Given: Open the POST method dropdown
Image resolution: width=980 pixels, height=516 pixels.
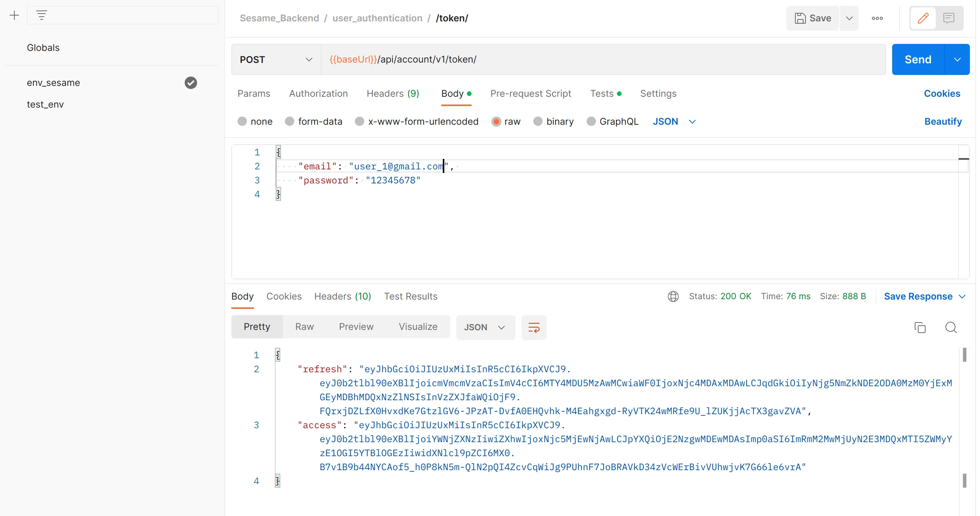Looking at the screenshot, I should 276,59.
